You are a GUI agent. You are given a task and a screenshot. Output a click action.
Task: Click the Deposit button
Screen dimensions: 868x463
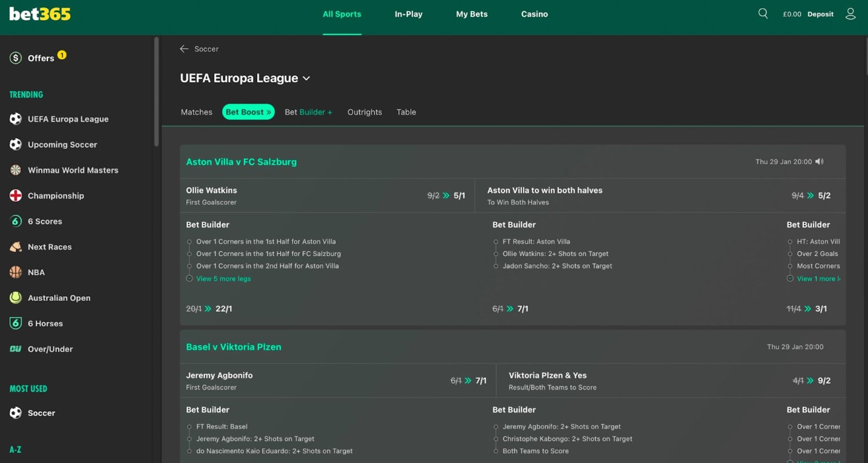[x=820, y=14]
